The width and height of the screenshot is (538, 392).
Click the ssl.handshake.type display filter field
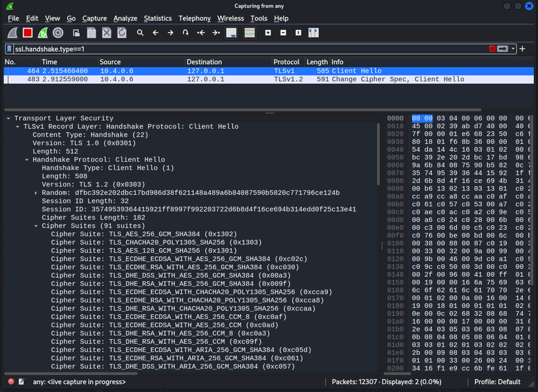coord(242,49)
